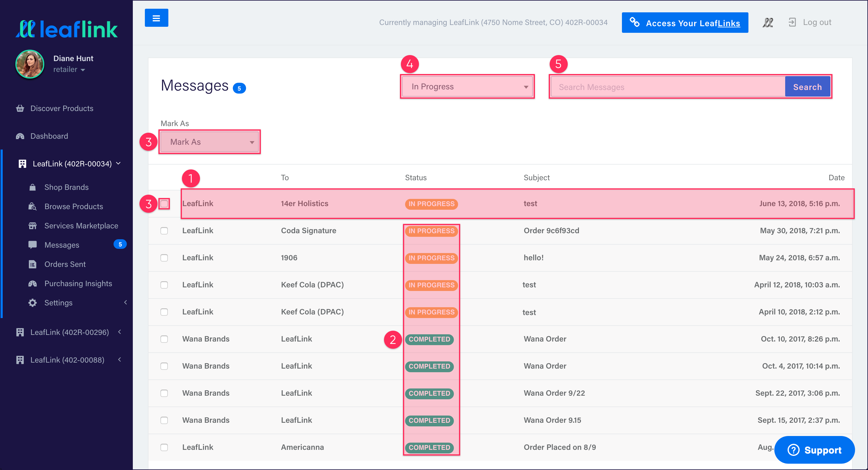
Task: Open Discover Products page
Action: 62,108
